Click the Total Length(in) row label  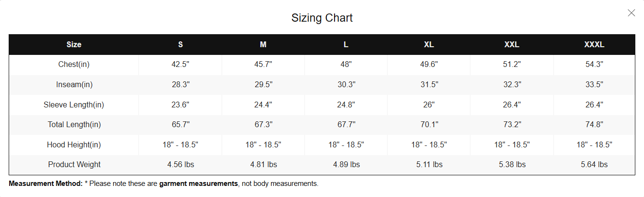click(74, 125)
